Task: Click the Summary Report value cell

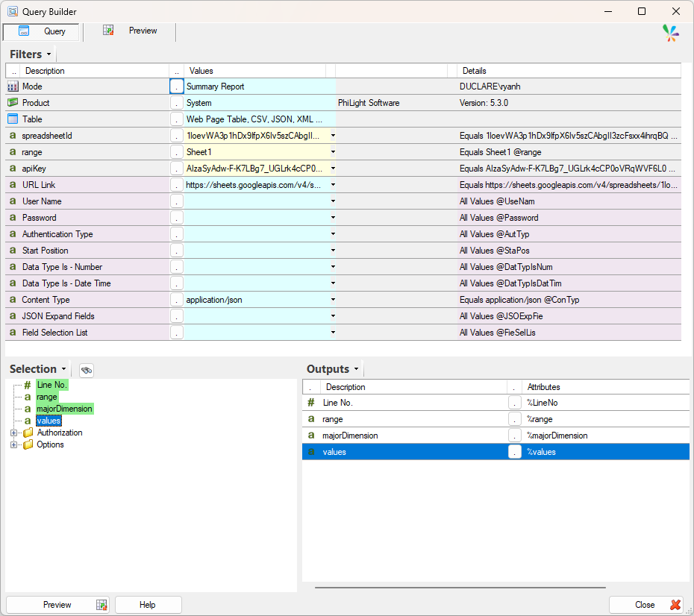Action: (x=260, y=87)
